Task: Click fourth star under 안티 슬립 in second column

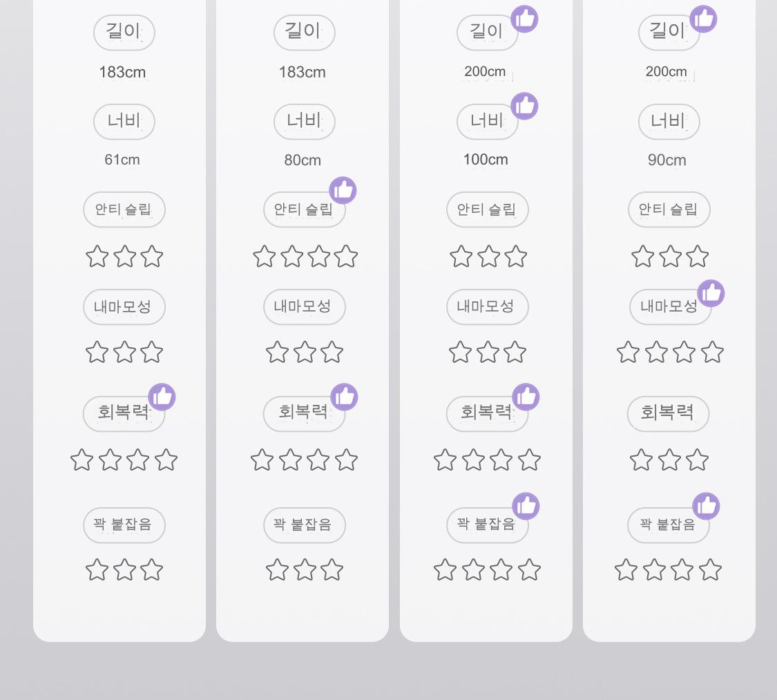Action: point(346,256)
